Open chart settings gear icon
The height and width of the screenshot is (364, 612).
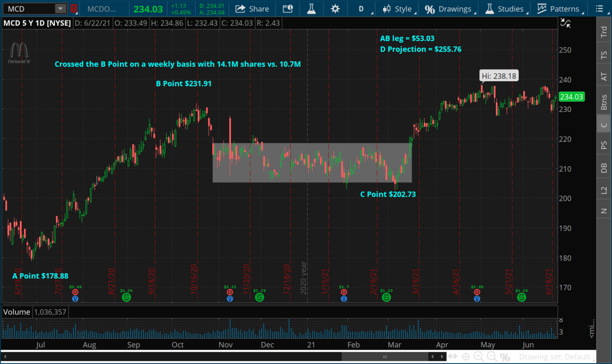pos(335,9)
